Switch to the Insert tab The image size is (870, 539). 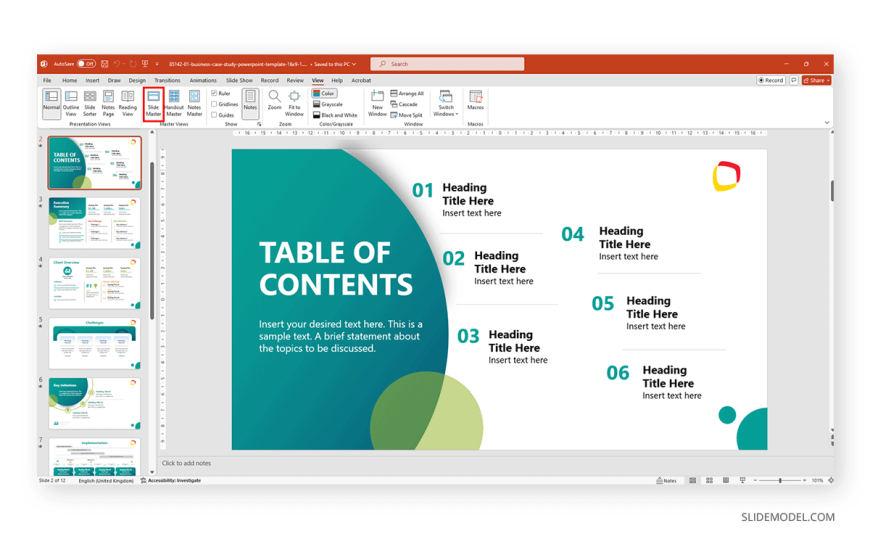click(92, 80)
